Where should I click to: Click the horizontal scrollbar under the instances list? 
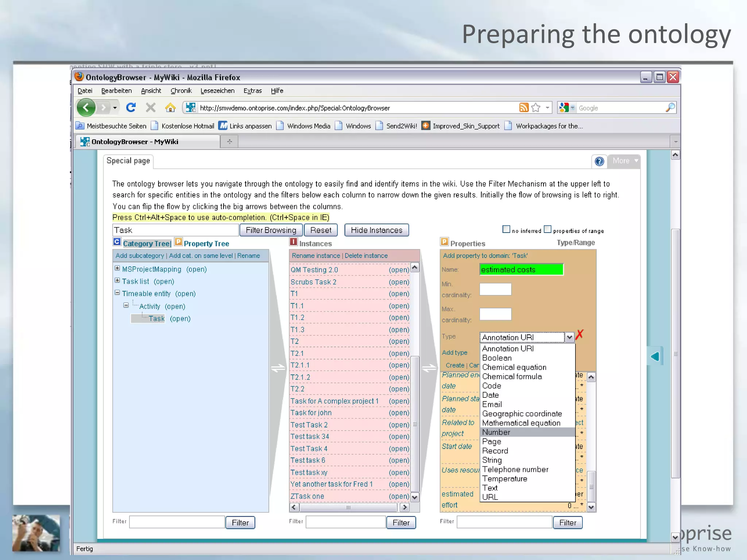click(x=348, y=507)
